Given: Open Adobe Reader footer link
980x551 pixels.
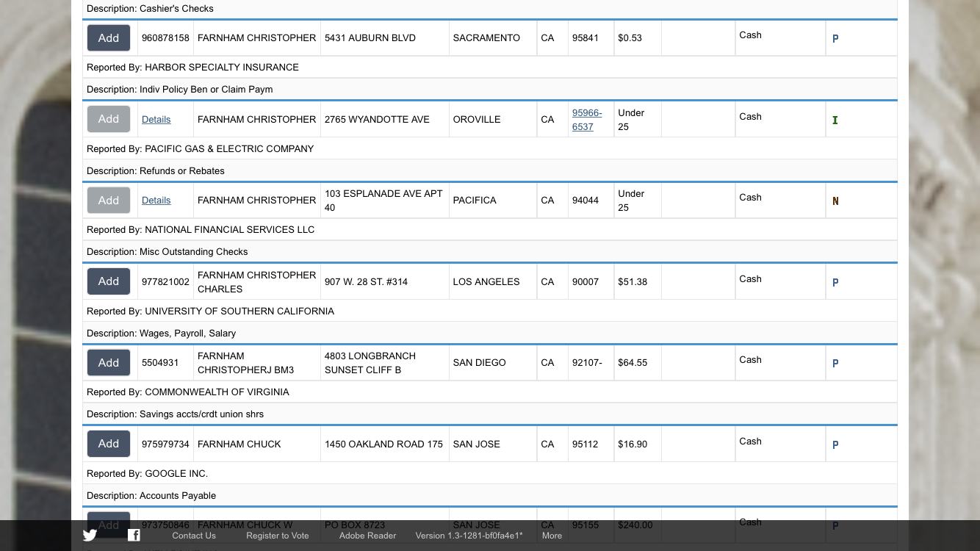Looking at the screenshot, I should 367,536.
